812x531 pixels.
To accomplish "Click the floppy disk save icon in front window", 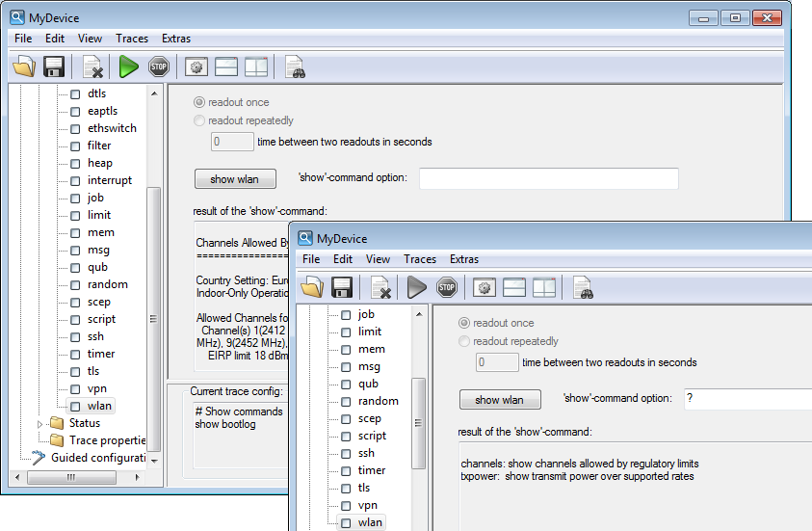I will (342, 287).
